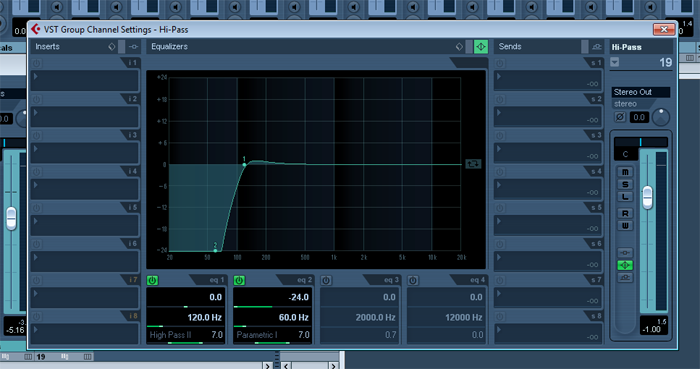Click the -5.16 level in background mixer
Image resolution: width=700 pixels, height=369 pixels.
[x=15, y=330]
